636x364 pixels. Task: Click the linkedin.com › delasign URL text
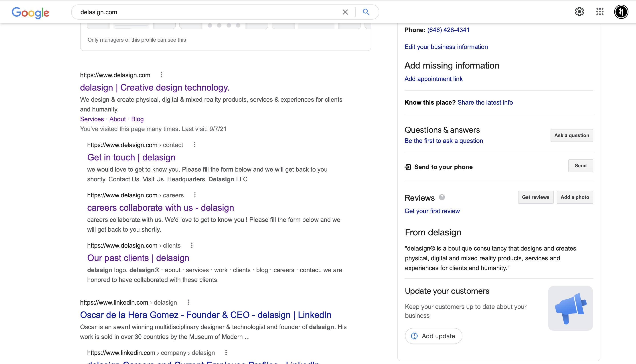click(x=128, y=303)
